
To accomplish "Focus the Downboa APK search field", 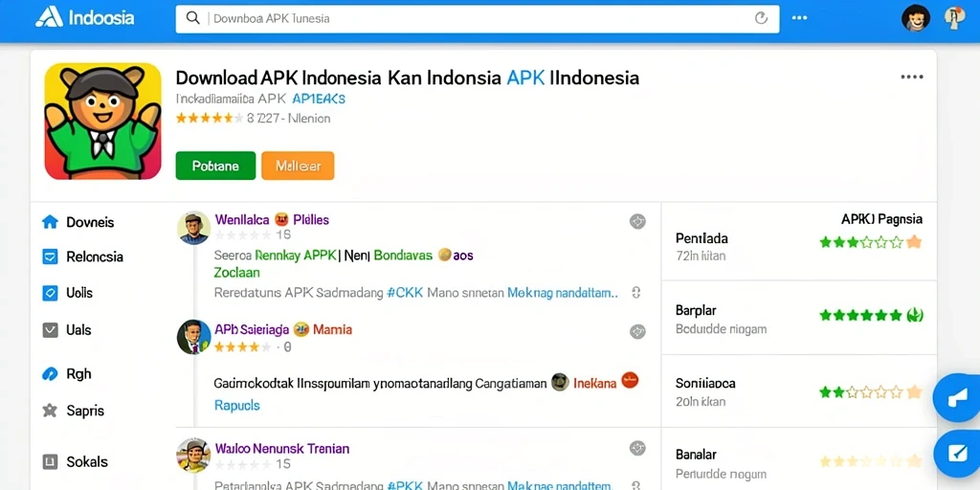I will point(478,19).
